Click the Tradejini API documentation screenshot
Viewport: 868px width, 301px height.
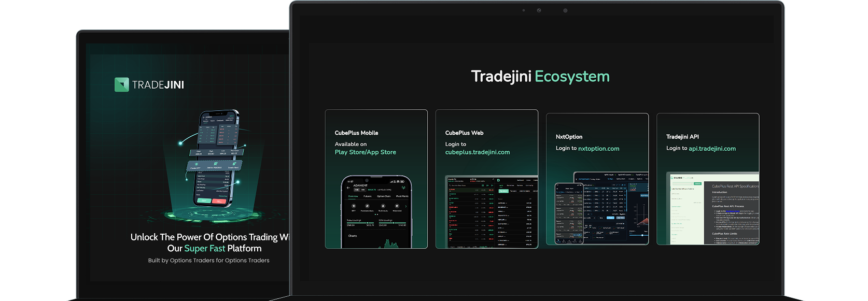coord(712,208)
